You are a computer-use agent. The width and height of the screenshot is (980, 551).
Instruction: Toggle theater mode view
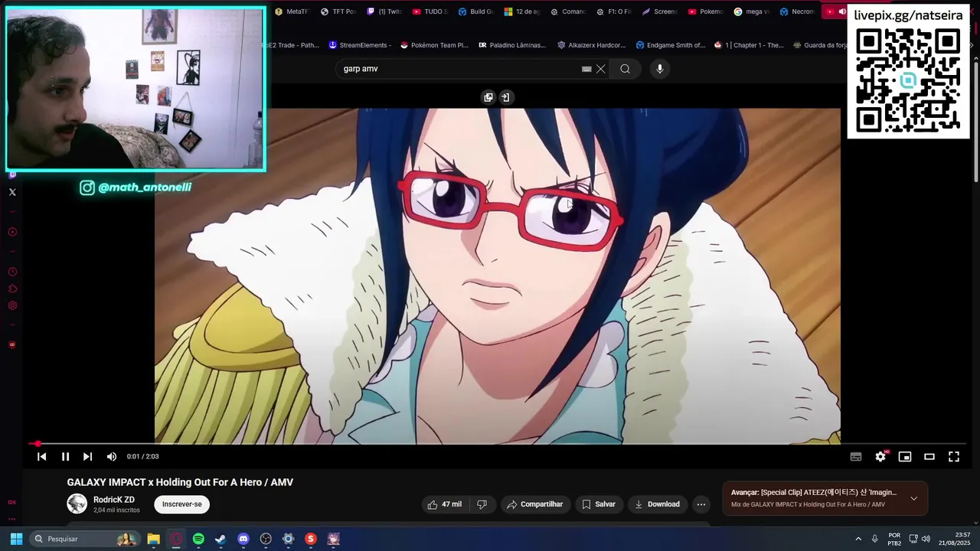(x=929, y=457)
